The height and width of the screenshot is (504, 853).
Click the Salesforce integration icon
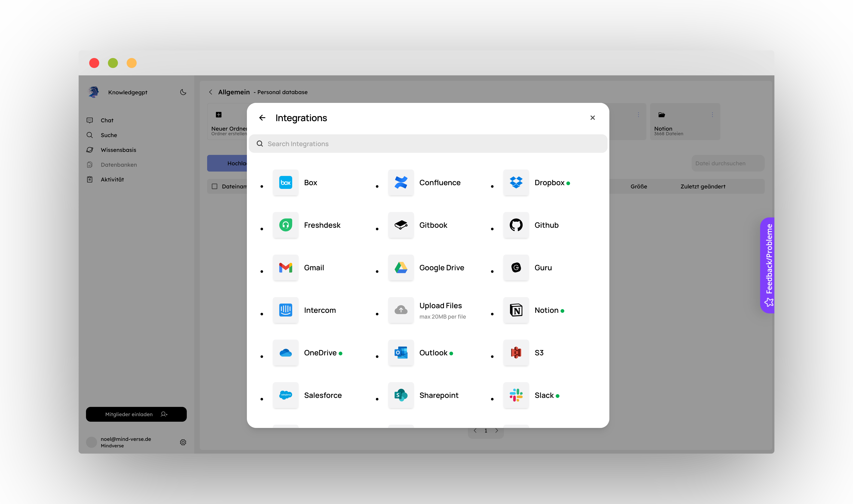tap(285, 395)
